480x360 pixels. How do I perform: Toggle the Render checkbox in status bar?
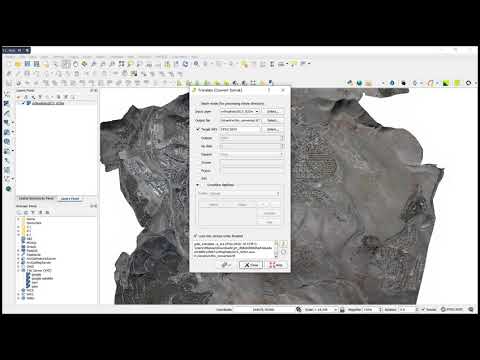423,309
